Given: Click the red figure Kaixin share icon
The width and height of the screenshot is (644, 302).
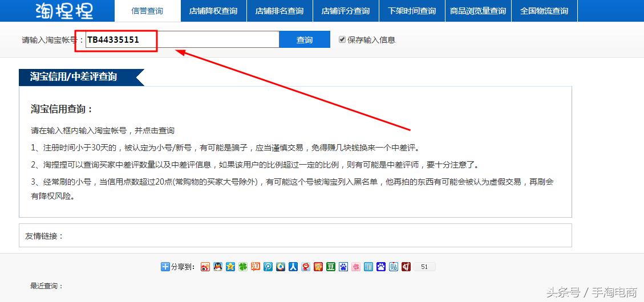Looking at the screenshot, I should click(306, 267).
